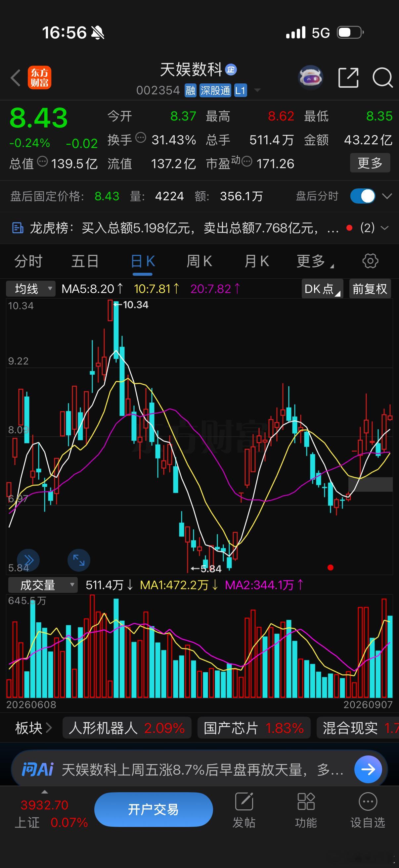Screen dimensions: 399x868
Task: Open the 东方财富 logo icon
Action: click(39, 77)
